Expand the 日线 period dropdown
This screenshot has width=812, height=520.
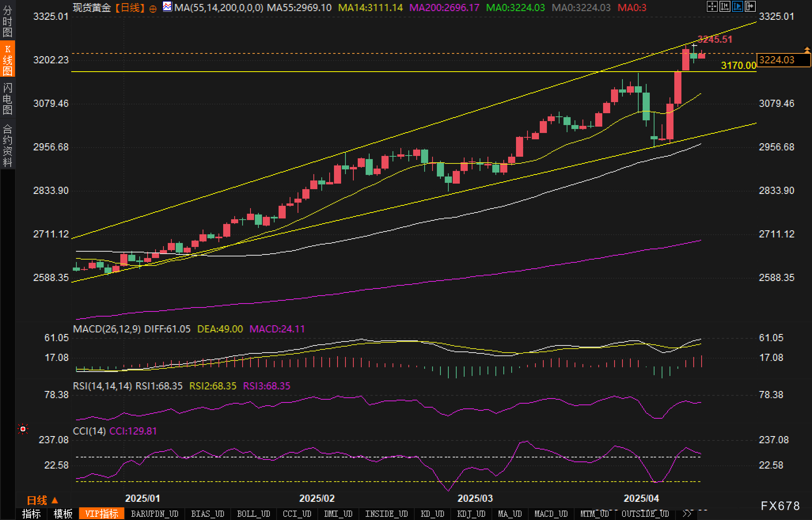[43, 500]
